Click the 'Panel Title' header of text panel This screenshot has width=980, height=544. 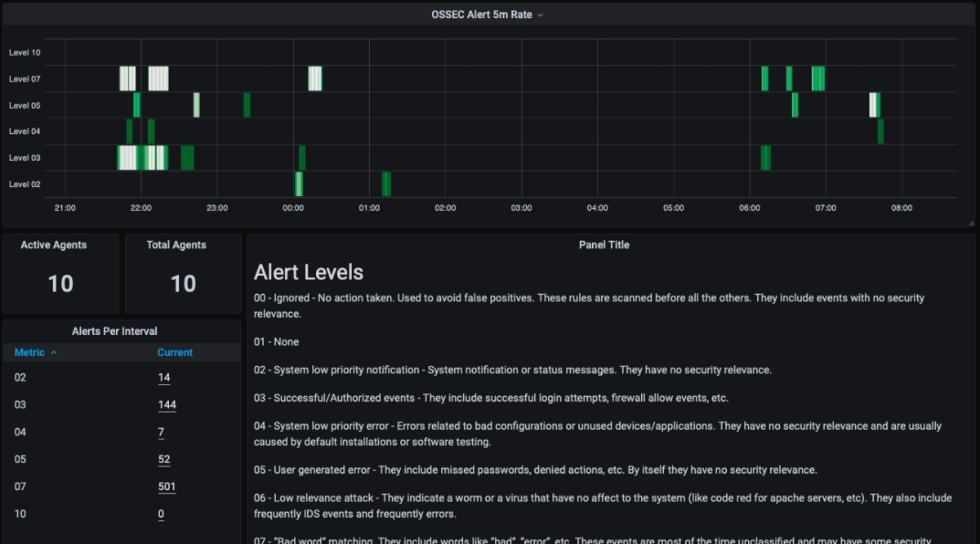click(x=604, y=245)
